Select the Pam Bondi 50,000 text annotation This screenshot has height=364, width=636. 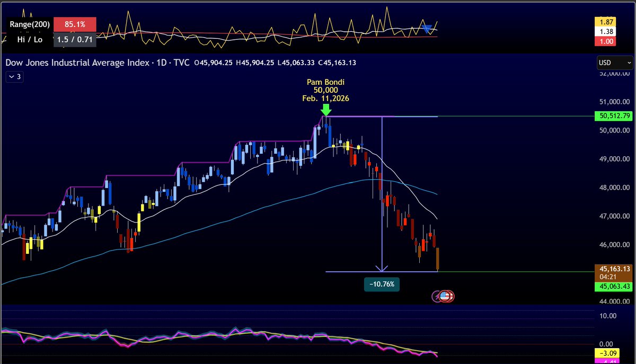point(325,90)
